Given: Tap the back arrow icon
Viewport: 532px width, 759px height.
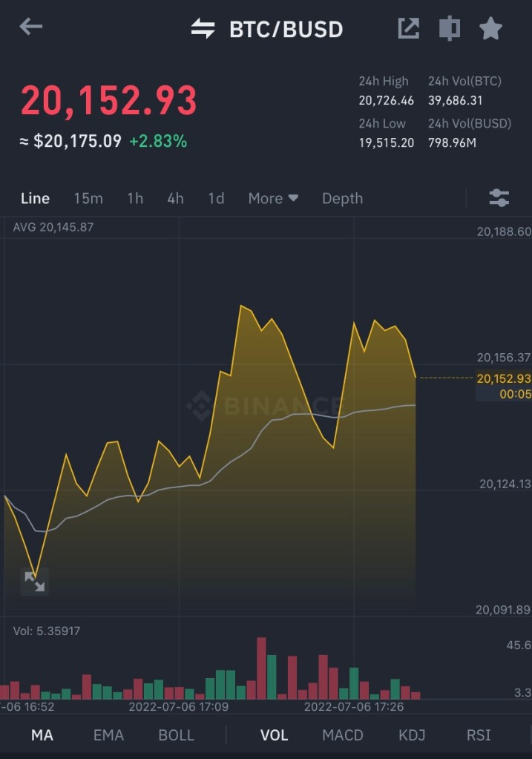Looking at the screenshot, I should click(x=31, y=27).
